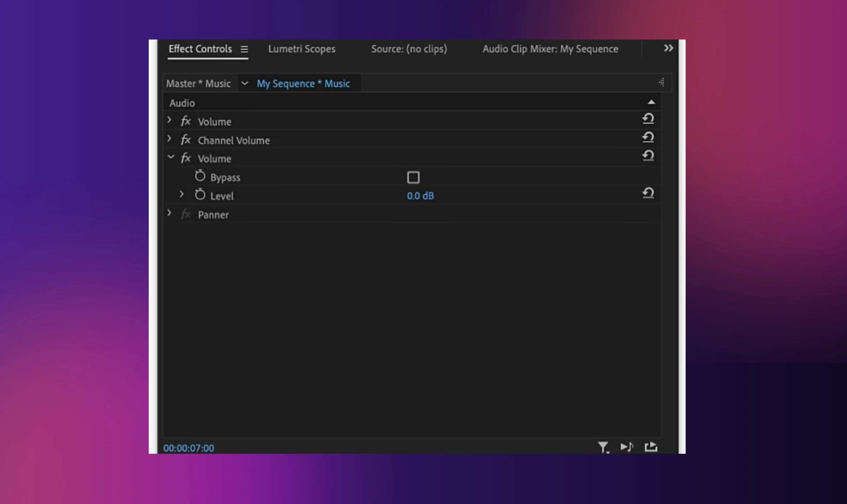Click the My Sequence * Music link
Screen dimensions: 847x504
tap(303, 83)
